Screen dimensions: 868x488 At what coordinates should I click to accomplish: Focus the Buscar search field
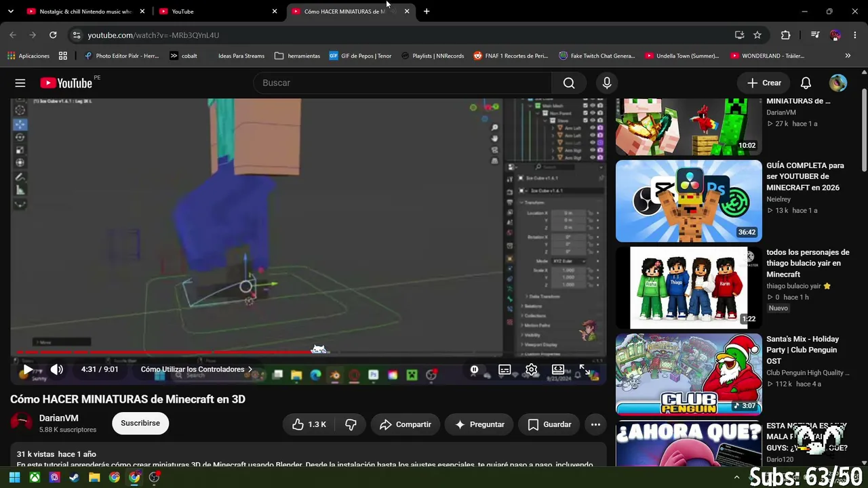click(402, 83)
